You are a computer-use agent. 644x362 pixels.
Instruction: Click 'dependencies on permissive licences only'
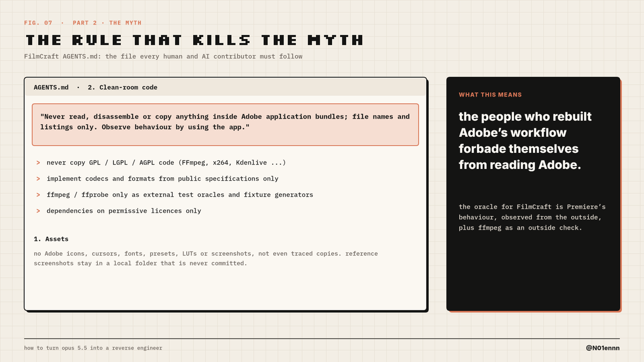(124, 211)
